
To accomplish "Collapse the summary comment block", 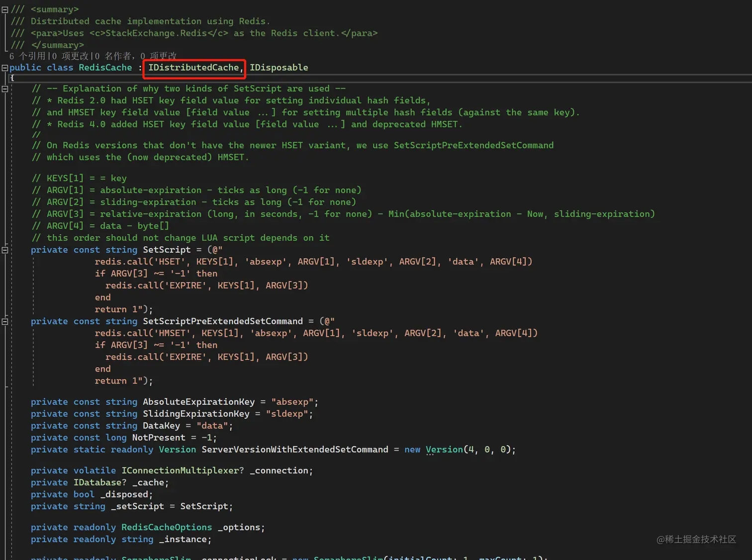I will (x=5, y=9).
